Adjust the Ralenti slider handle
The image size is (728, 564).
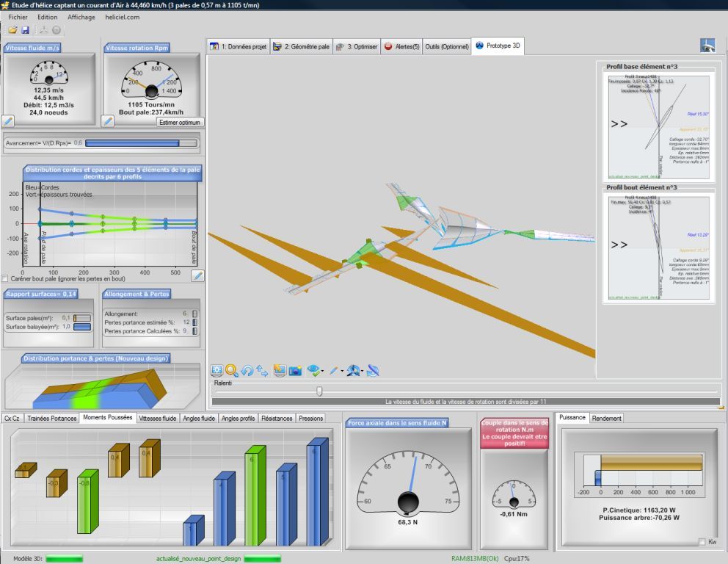click(319, 391)
